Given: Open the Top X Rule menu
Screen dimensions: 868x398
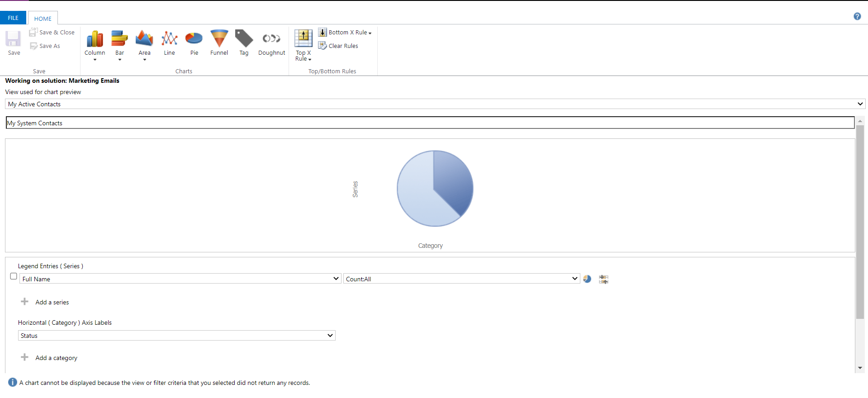Looking at the screenshot, I should tap(303, 45).
